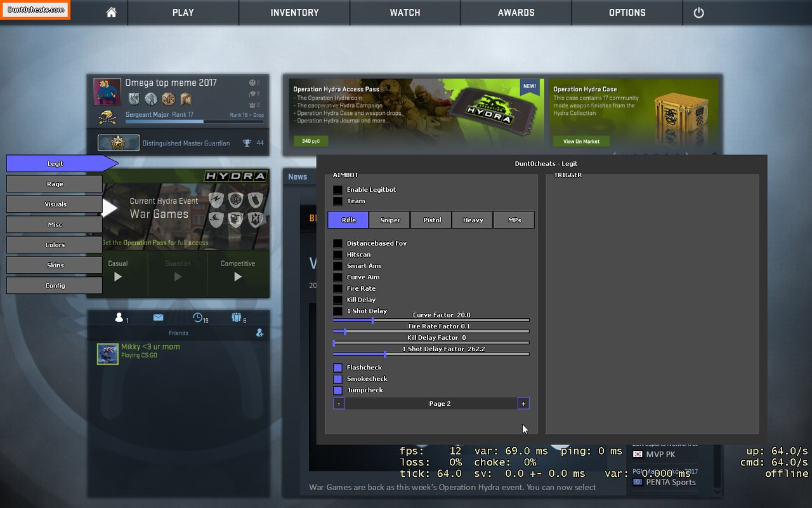Switch to the MPs weapon tab
This screenshot has height=508, width=812.
point(514,220)
